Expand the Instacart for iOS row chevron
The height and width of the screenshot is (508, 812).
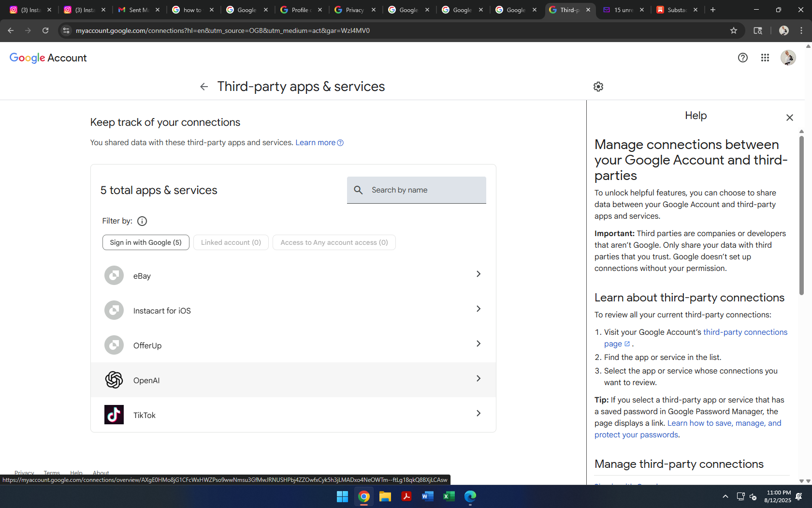[478, 309]
